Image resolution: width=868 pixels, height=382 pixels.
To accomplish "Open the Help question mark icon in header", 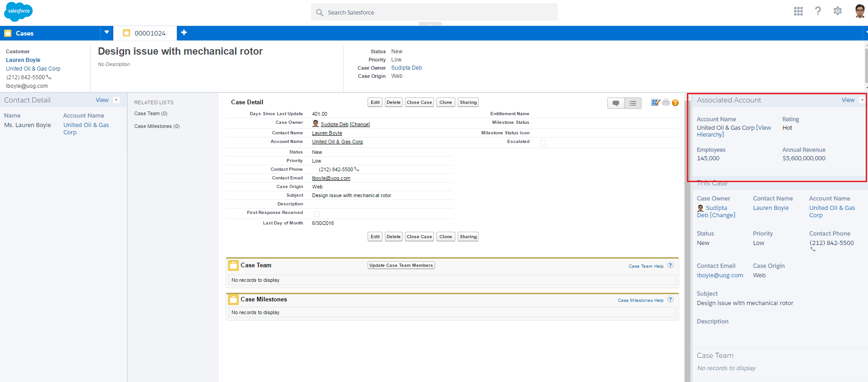I will coord(818,11).
